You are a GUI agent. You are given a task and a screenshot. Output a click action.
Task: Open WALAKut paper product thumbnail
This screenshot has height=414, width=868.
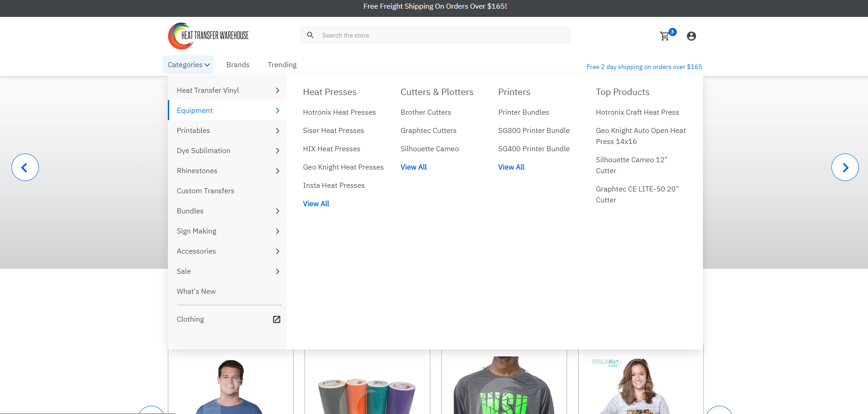tap(641, 382)
